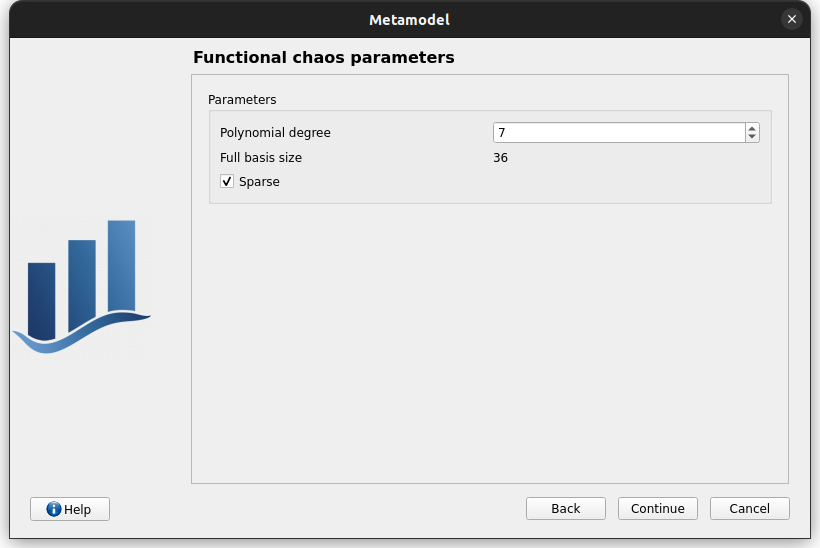
Task: Click the Polynomial degree label
Action: tap(275, 133)
